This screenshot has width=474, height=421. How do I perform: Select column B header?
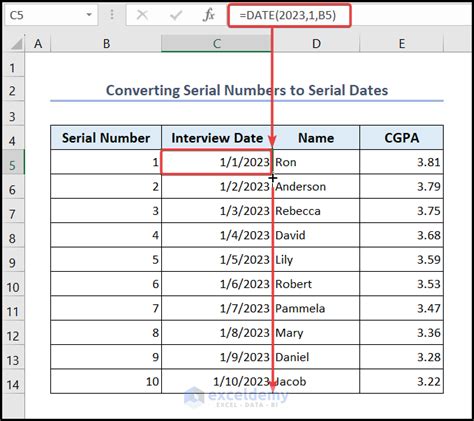pyautogui.click(x=106, y=44)
